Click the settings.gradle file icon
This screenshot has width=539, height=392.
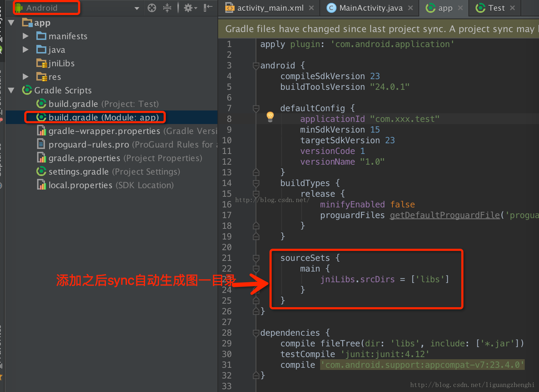pyautogui.click(x=41, y=171)
